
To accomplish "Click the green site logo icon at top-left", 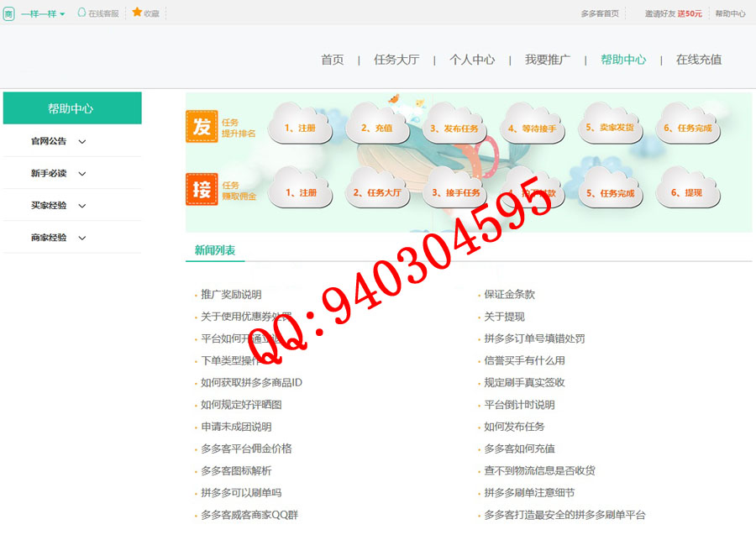I will pyautogui.click(x=8, y=13).
